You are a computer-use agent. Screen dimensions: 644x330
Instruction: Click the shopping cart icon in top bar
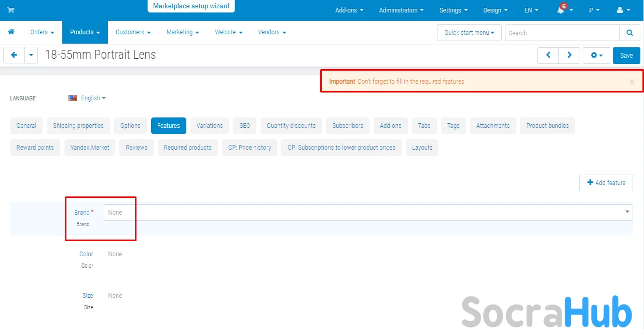11,10
